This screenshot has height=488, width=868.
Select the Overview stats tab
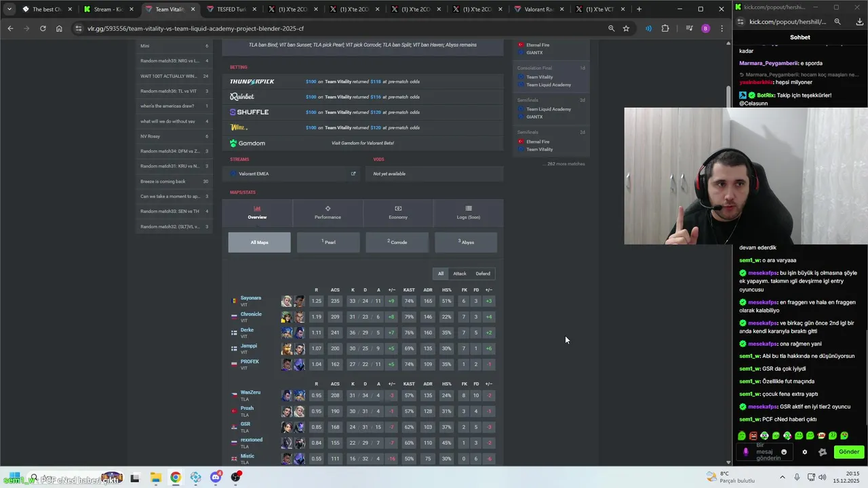(x=257, y=213)
